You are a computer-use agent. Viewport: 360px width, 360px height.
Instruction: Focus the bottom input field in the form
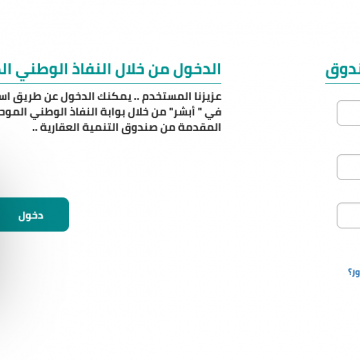tap(349, 215)
